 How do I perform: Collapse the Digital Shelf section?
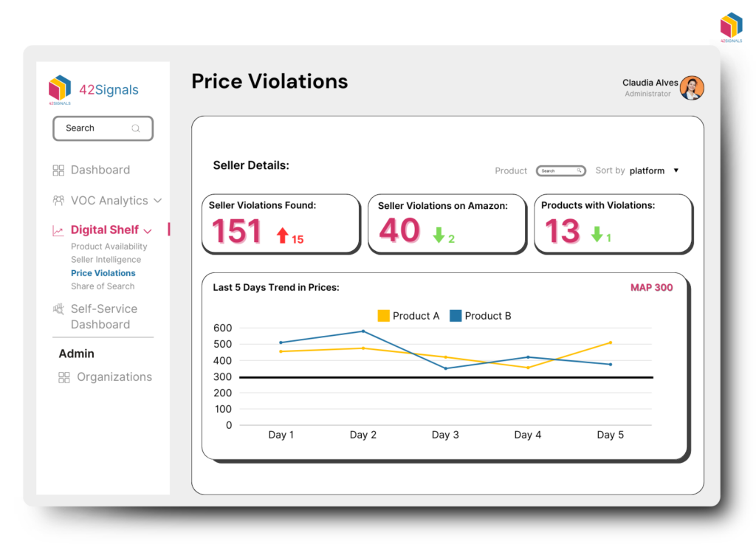(145, 230)
